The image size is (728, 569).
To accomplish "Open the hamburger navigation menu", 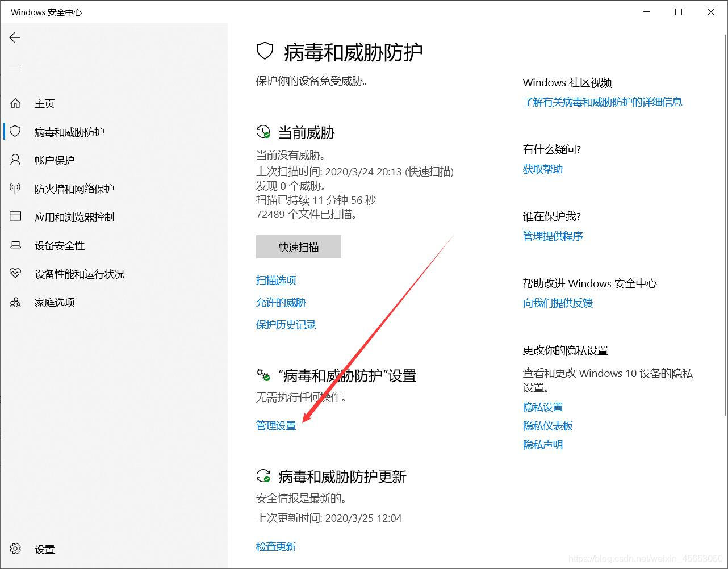I will click(x=15, y=69).
